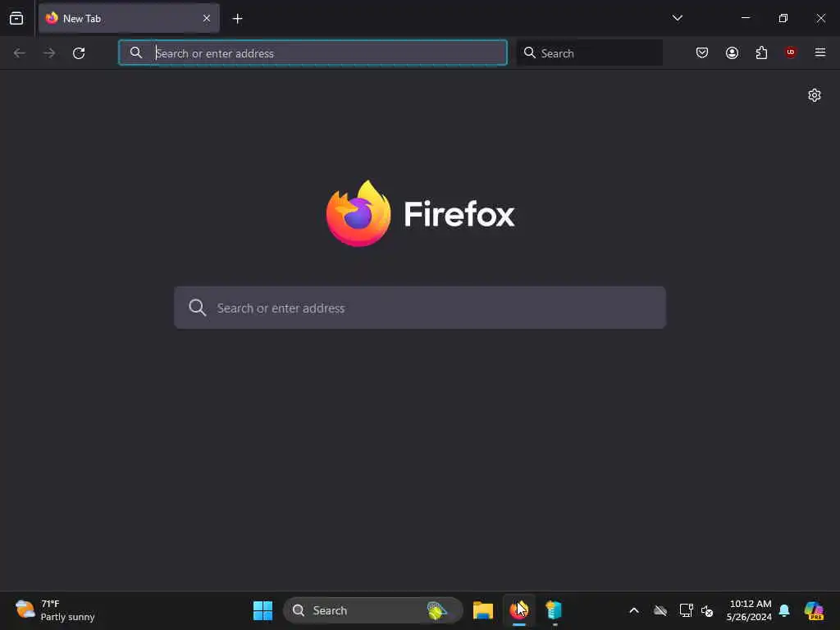Select the New Tab tab
Image resolution: width=840 pixels, height=630 pixels.
pos(129,18)
